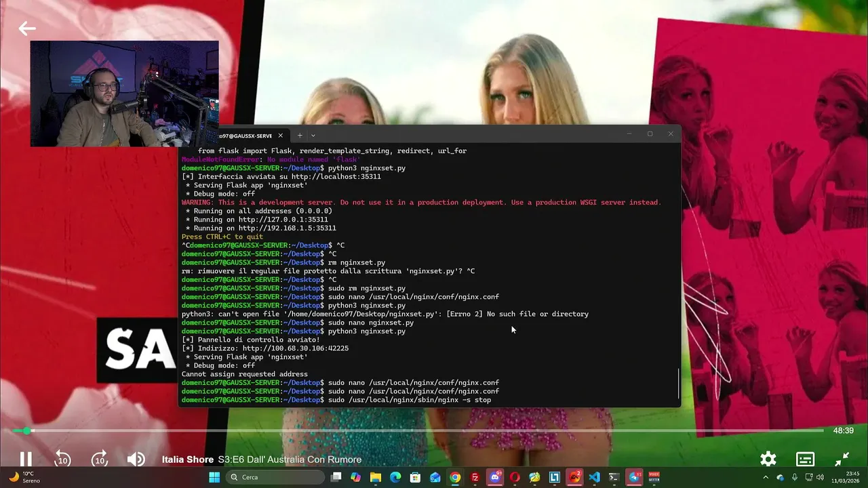Screen dimensions: 868x488
Task: Open the network tray icon
Action: point(809,477)
